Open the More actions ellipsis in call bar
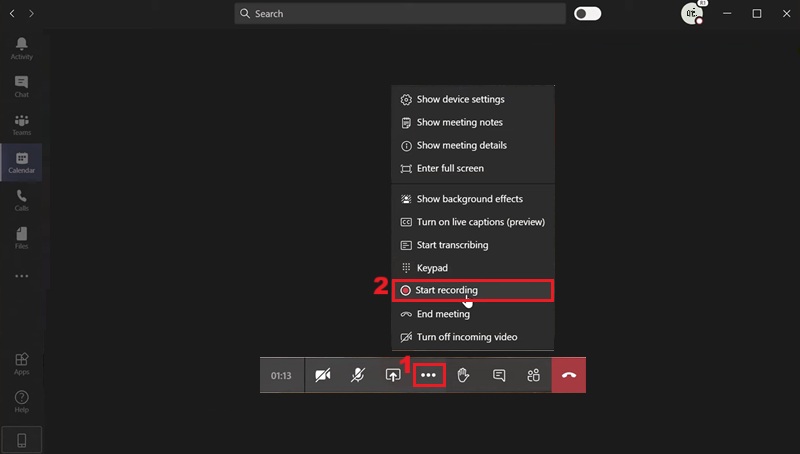 point(428,375)
